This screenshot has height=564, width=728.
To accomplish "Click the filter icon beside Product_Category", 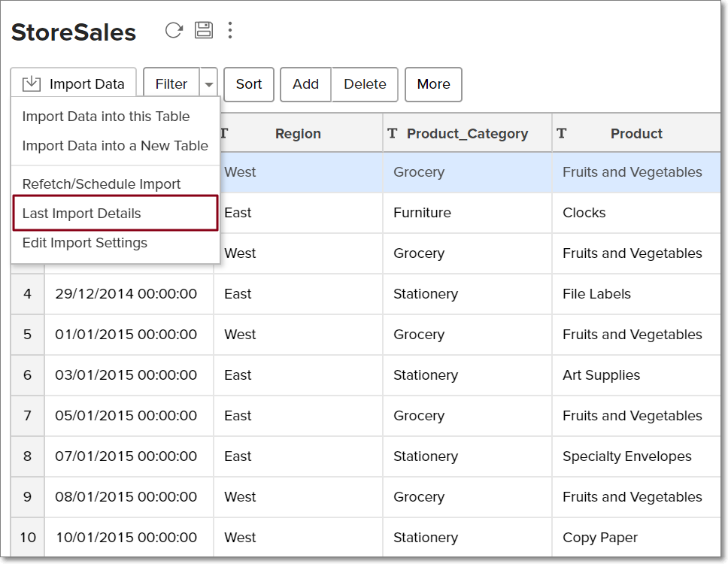I will point(392,133).
